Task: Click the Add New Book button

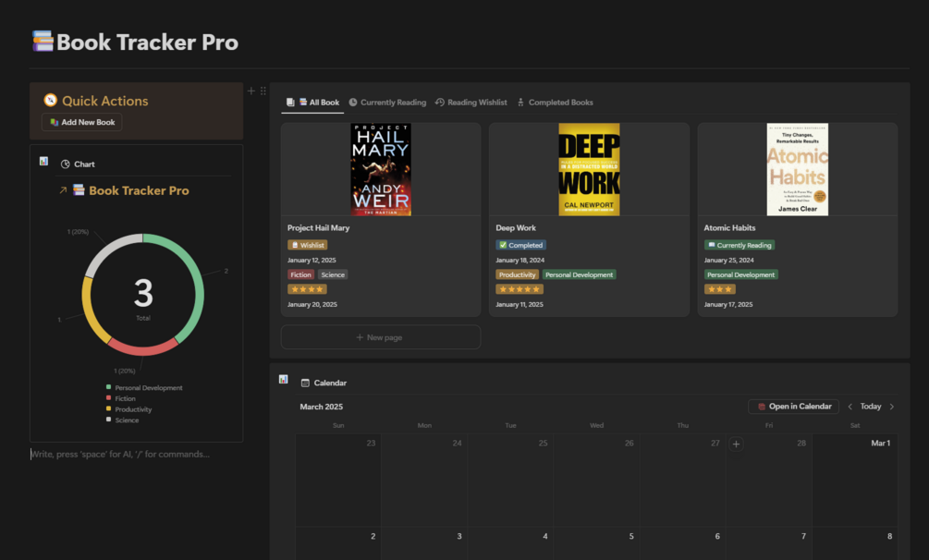Action: coord(81,122)
